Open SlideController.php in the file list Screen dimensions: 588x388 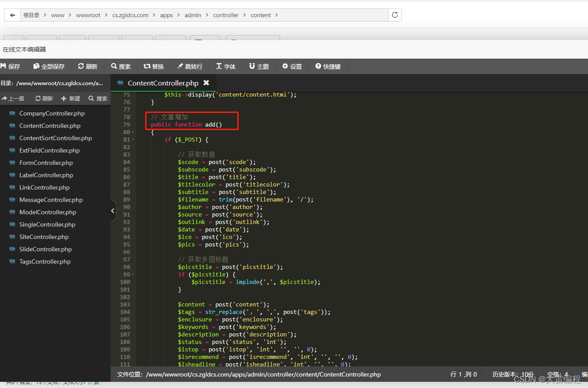[45, 249]
